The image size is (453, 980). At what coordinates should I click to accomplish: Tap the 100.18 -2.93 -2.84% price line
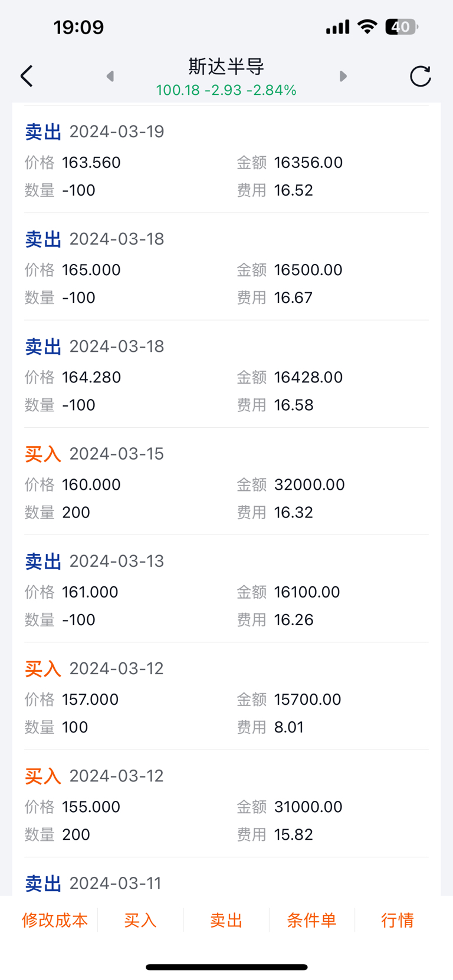[x=226, y=90]
